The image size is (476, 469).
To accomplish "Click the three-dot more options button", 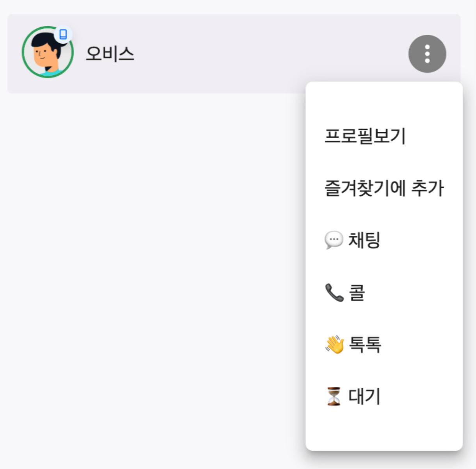I will [x=427, y=54].
